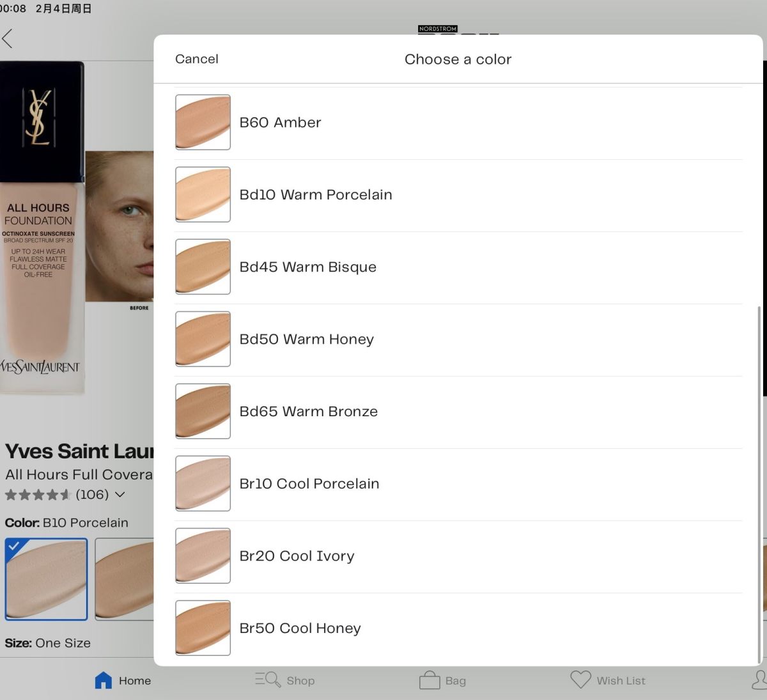Tap the All Hours Full Coverage name
This screenshot has width=767, height=700.
[x=79, y=474]
